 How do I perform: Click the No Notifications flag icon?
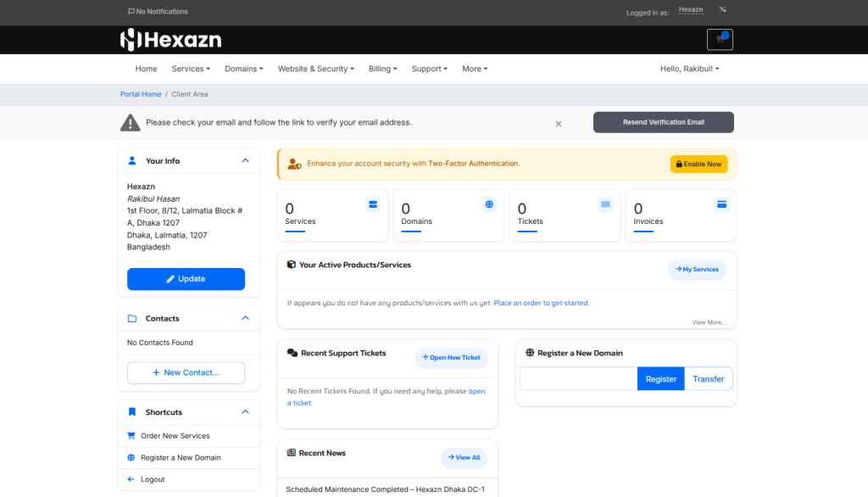[x=131, y=12]
